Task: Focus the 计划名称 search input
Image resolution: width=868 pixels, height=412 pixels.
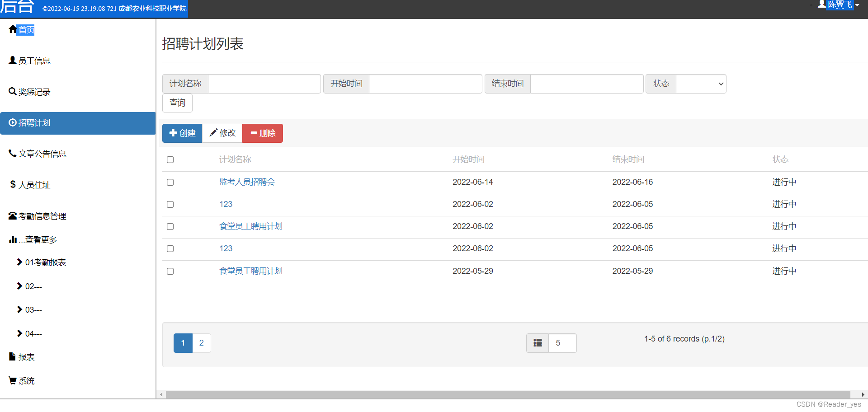Action: 264,84
